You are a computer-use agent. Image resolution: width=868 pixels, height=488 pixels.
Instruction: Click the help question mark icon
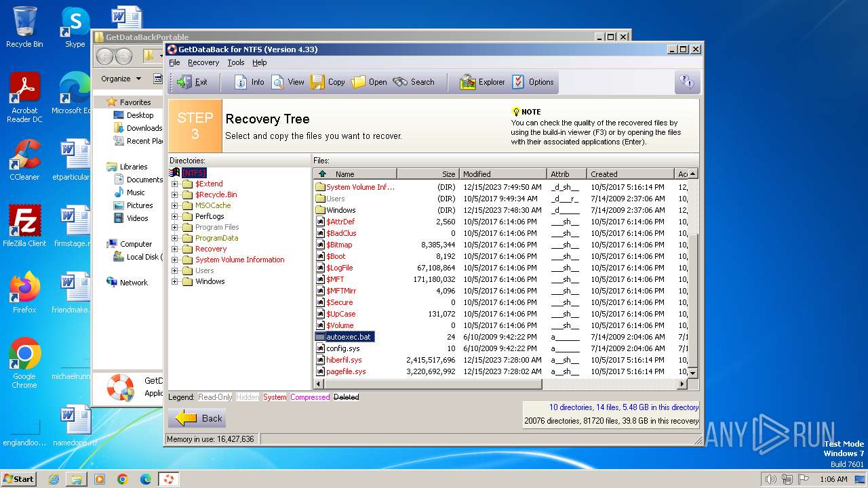click(x=687, y=82)
